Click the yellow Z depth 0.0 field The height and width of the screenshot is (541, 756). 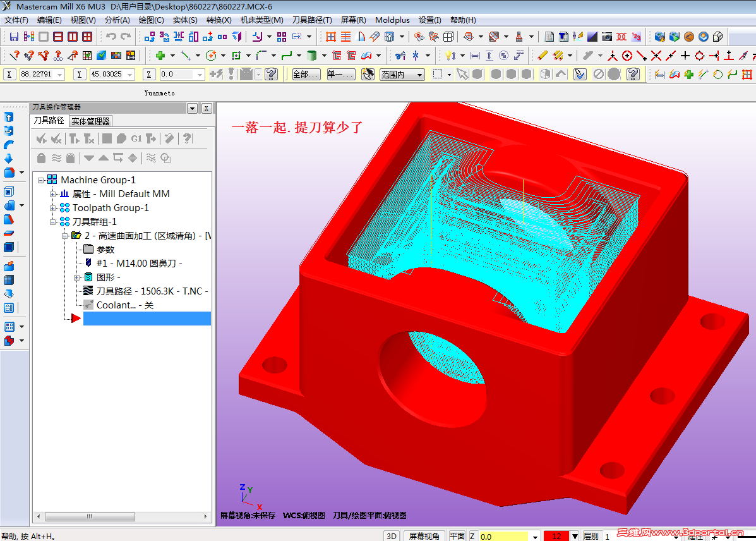(504, 536)
